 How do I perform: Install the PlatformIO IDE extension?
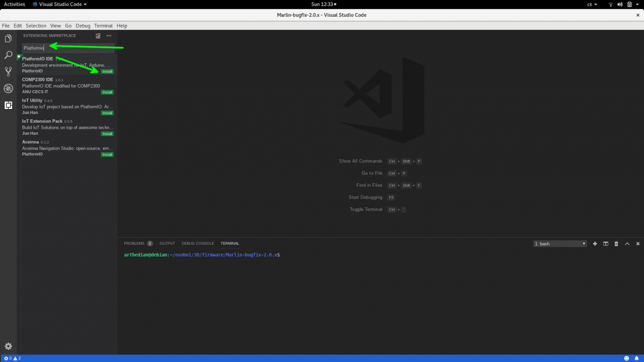coord(107,71)
